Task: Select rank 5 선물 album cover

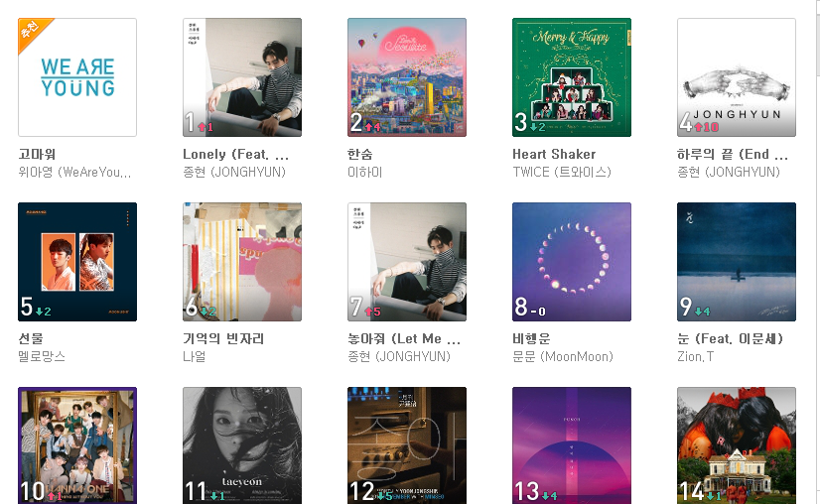Action: click(x=77, y=262)
